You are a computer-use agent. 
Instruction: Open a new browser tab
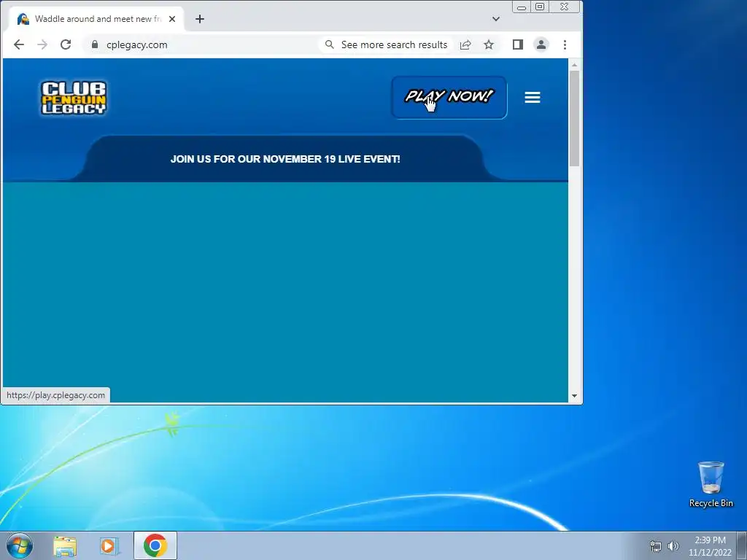tap(200, 19)
